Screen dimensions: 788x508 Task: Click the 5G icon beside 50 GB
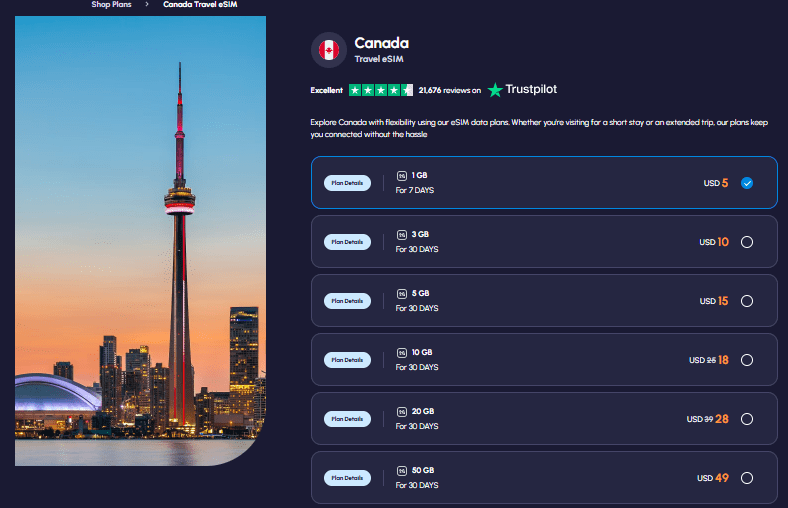[x=401, y=471]
